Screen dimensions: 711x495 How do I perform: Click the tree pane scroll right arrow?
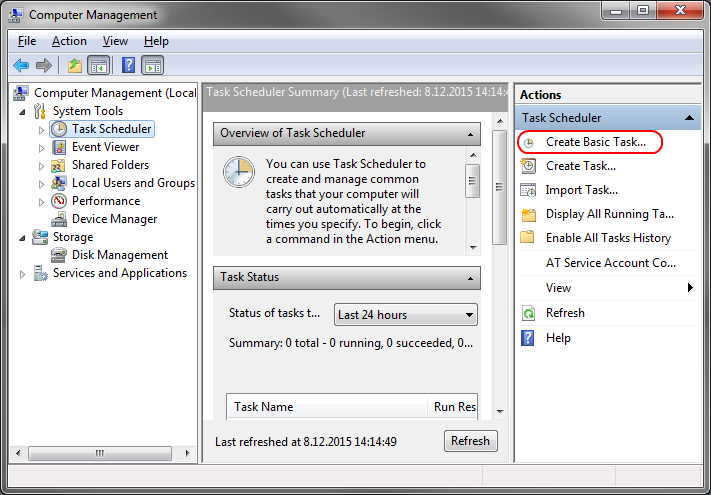point(187,453)
